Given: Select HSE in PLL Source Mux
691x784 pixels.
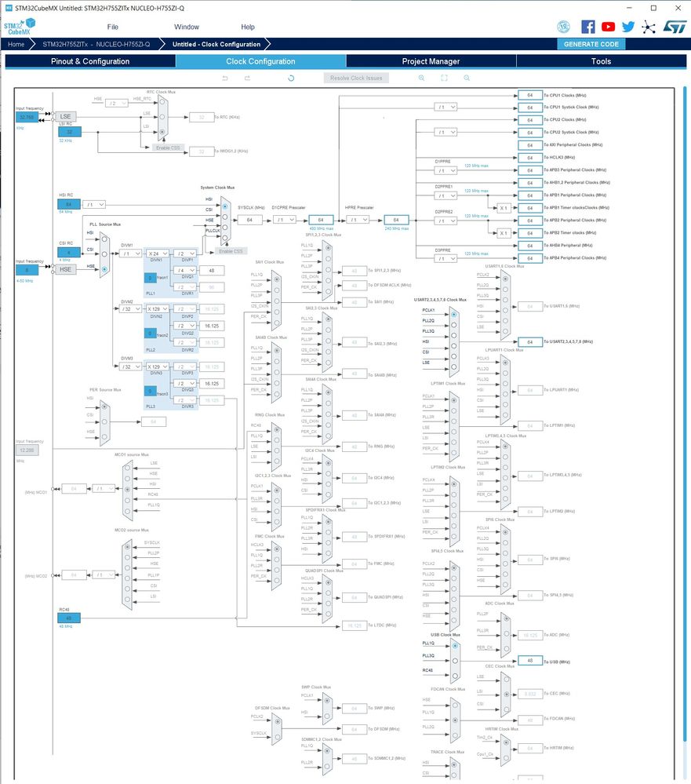Looking at the screenshot, I should point(104,269).
